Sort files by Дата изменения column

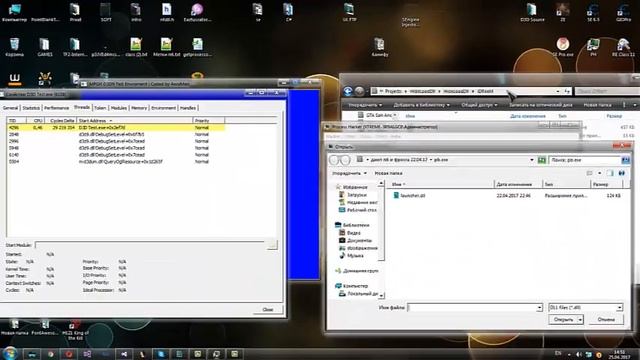coord(518,184)
